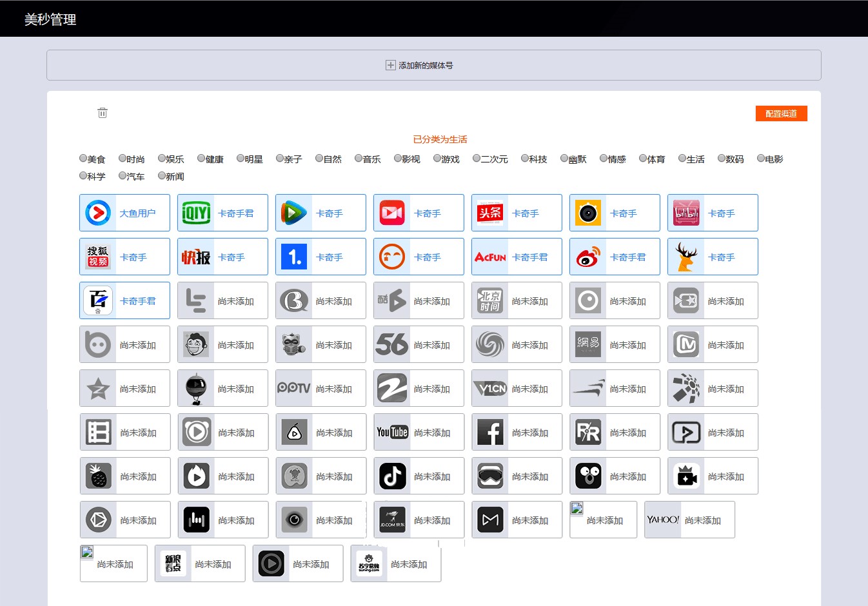
Task: Select the 汽车 radio button
Action: point(123,175)
